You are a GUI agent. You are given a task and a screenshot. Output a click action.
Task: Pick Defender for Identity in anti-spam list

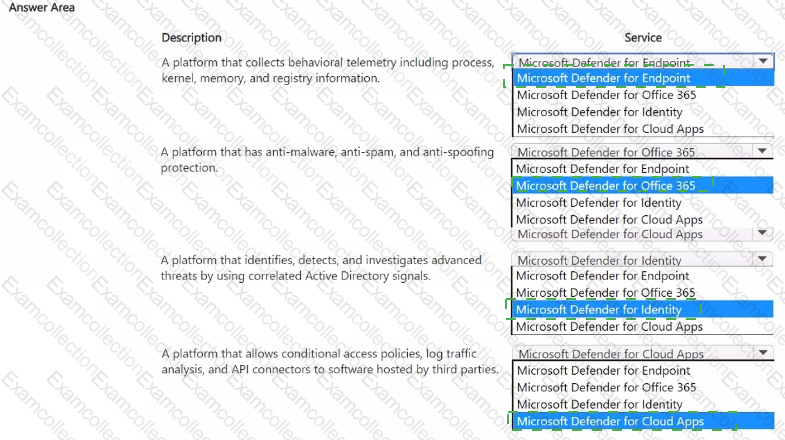coord(599,203)
